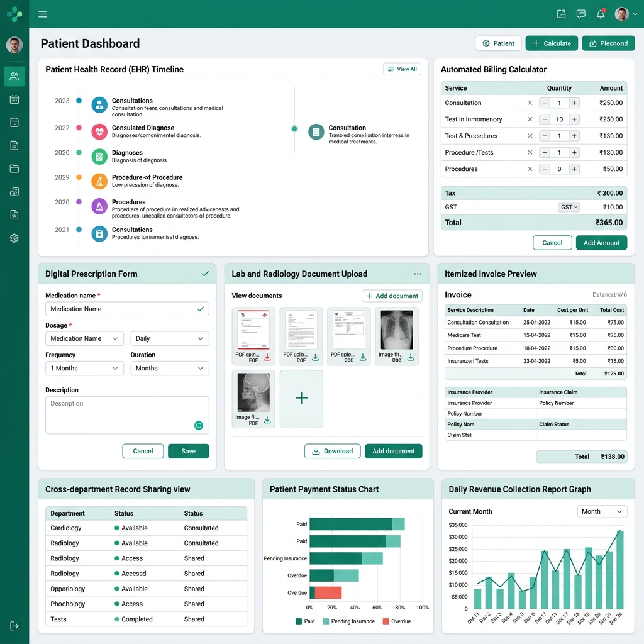Click the layout switch icon in header
Screen dimensions: 644x644
[562, 14]
